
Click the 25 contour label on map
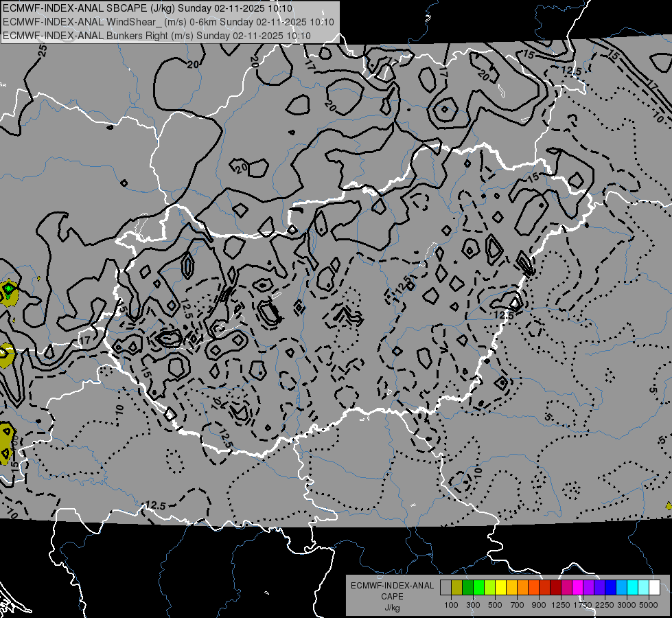[43, 51]
